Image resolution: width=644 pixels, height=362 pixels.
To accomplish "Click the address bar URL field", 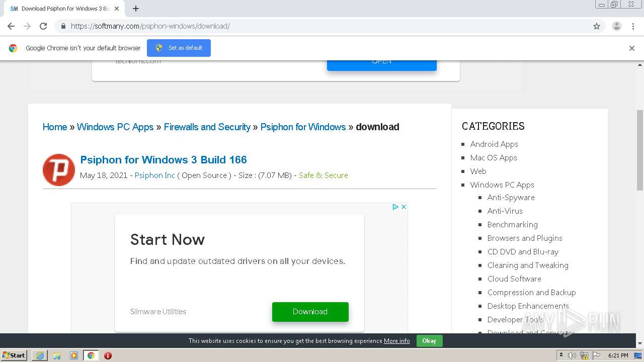I will point(322,26).
